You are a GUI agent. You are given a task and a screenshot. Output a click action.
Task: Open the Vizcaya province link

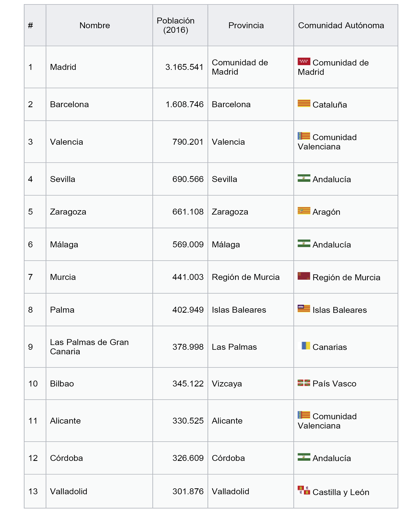coord(227,384)
